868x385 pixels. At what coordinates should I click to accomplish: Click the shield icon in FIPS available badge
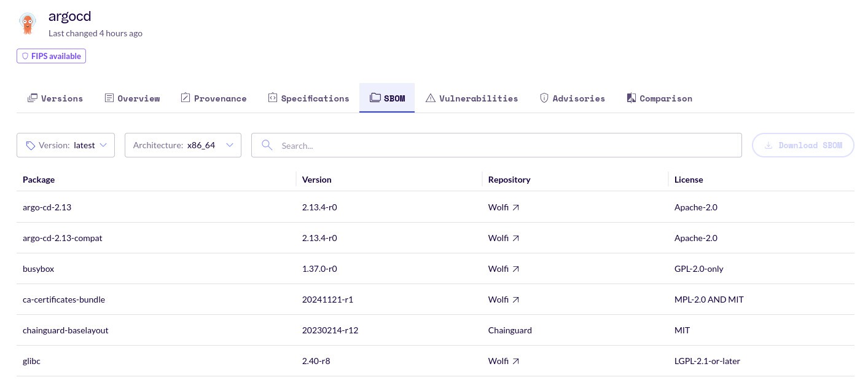(25, 56)
